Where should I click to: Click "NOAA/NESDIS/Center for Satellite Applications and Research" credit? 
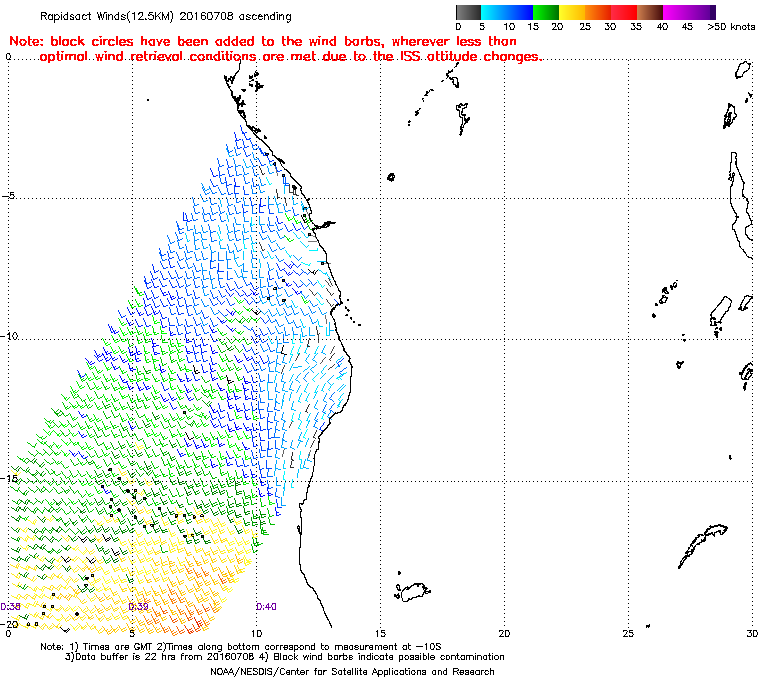352,672
